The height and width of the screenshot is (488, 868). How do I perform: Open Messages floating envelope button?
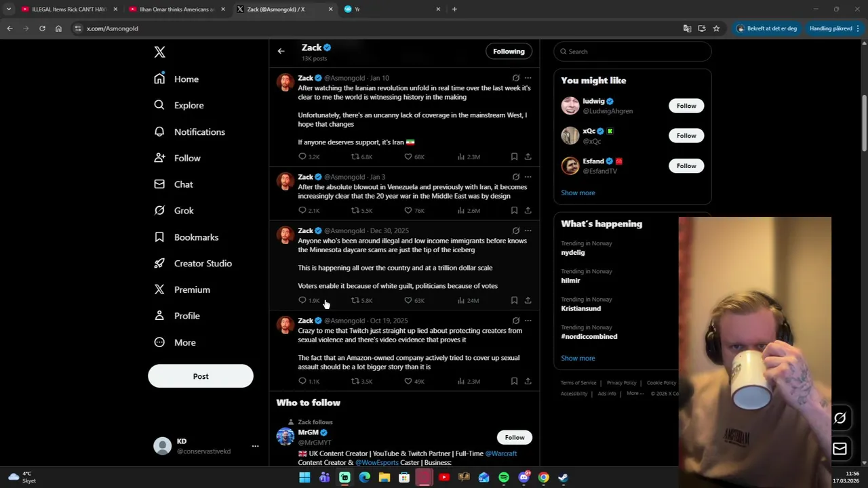[840, 449]
